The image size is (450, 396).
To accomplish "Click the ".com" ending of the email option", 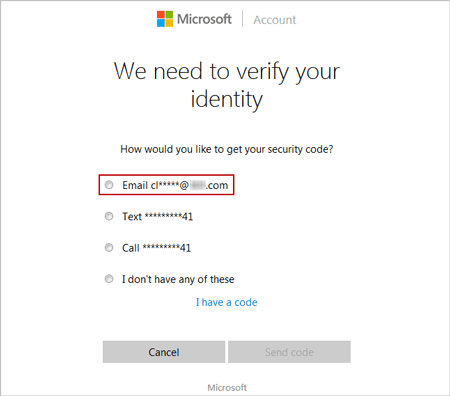I will point(217,185).
